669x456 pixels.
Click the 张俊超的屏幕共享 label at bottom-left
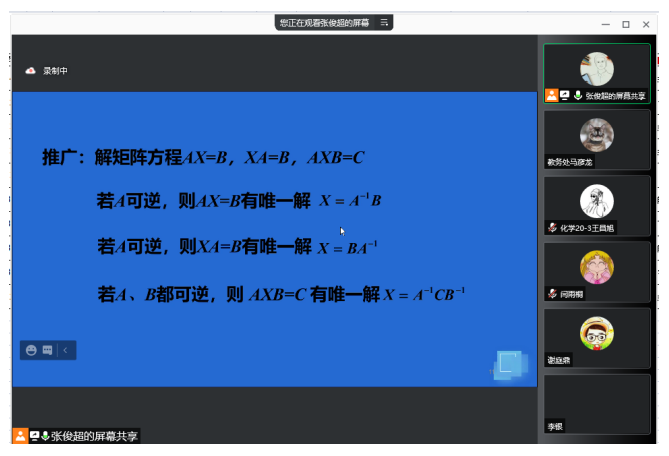coord(95,436)
